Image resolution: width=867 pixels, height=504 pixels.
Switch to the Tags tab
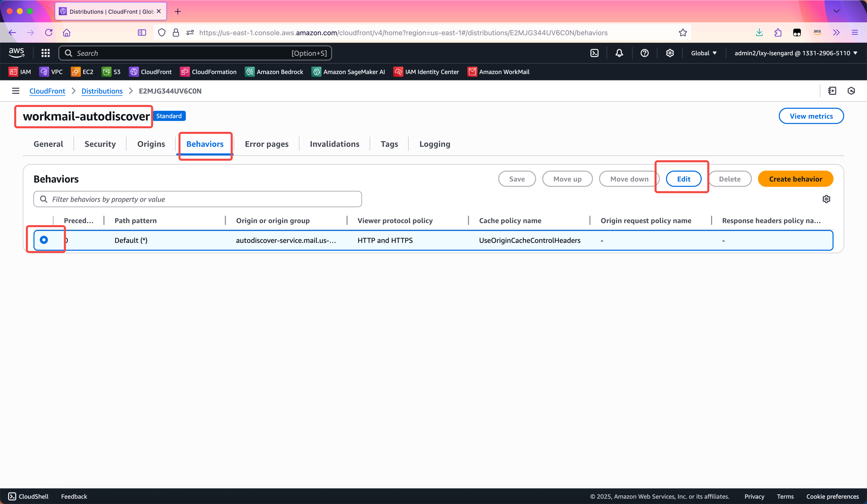click(x=389, y=144)
